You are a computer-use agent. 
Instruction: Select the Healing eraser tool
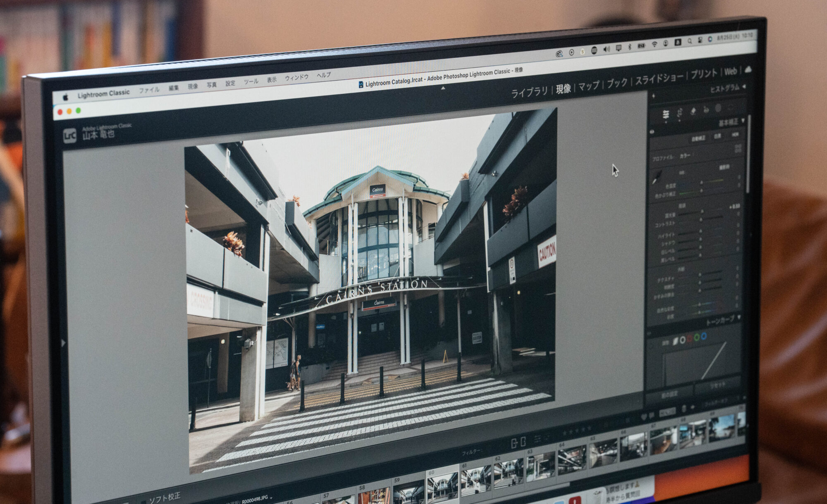pyautogui.click(x=693, y=111)
